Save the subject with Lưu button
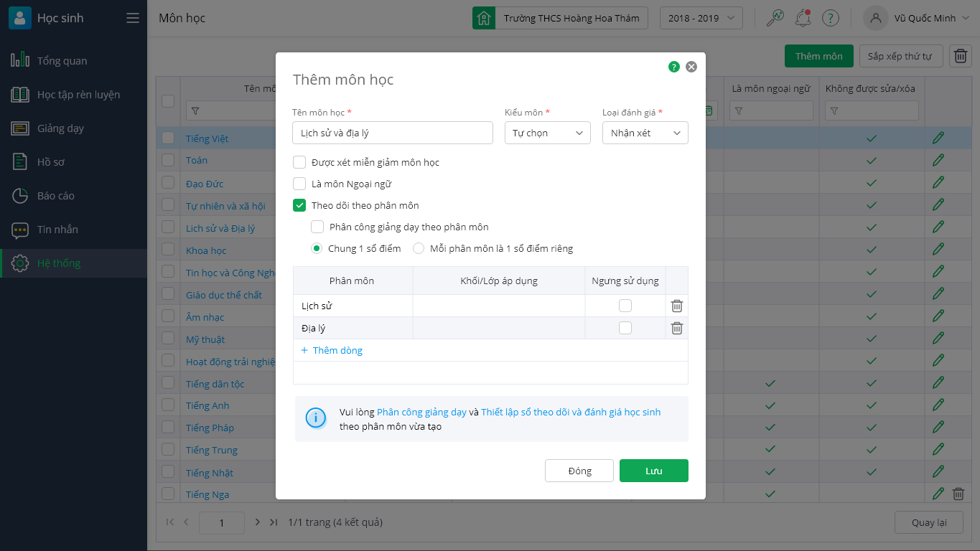980x551 pixels. [653, 471]
